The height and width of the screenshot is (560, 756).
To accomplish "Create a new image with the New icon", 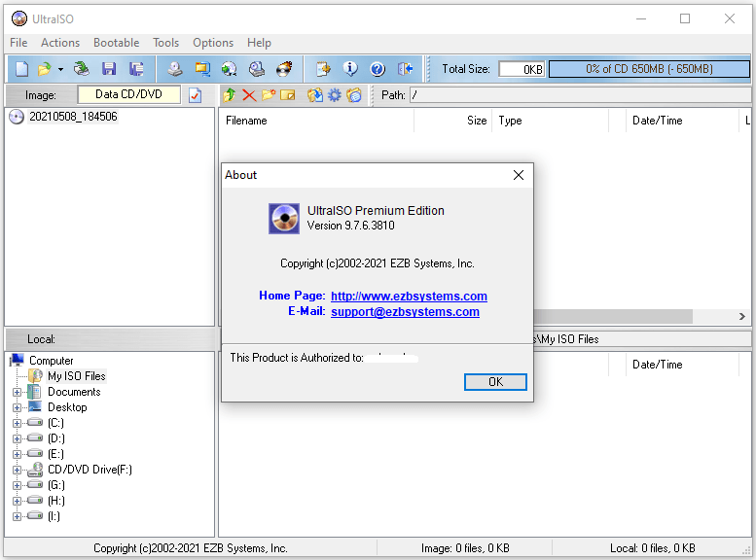I will pyautogui.click(x=21, y=69).
